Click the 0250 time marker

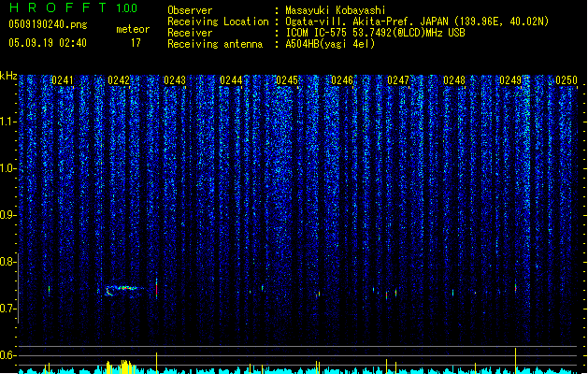(x=566, y=80)
